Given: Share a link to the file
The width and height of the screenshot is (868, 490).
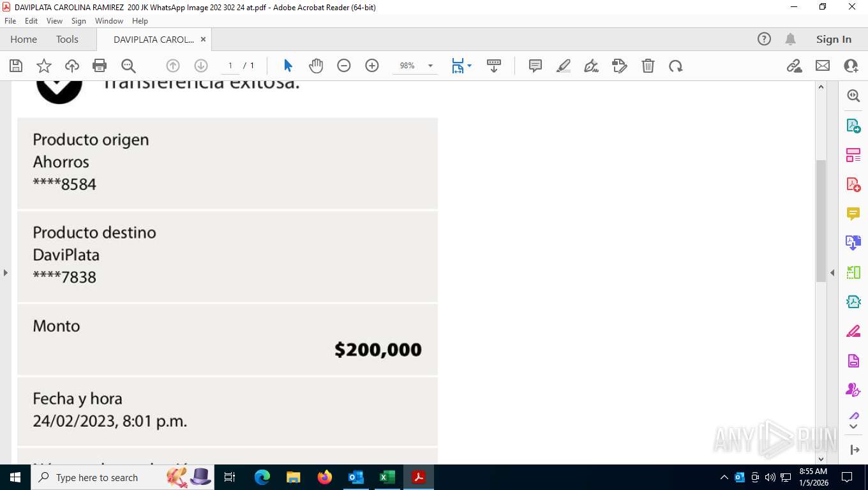Looking at the screenshot, I should pyautogui.click(x=794, y=66).
